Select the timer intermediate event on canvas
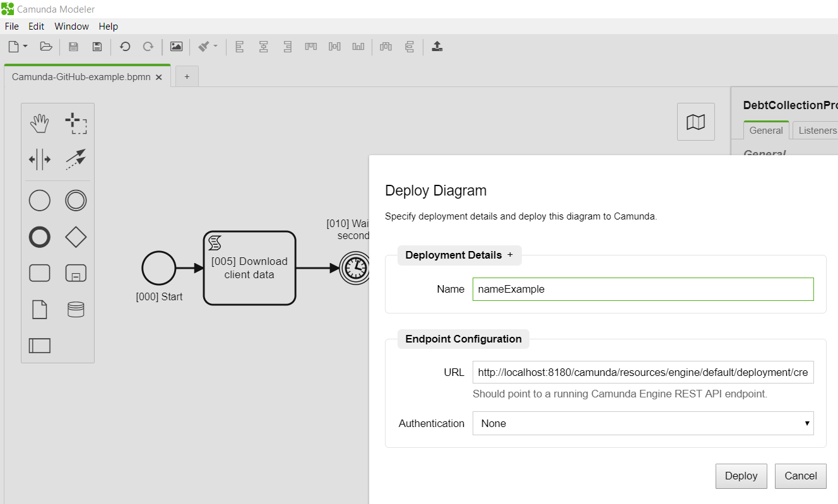This screenshot has height=504, width=838. click(354, 268)
